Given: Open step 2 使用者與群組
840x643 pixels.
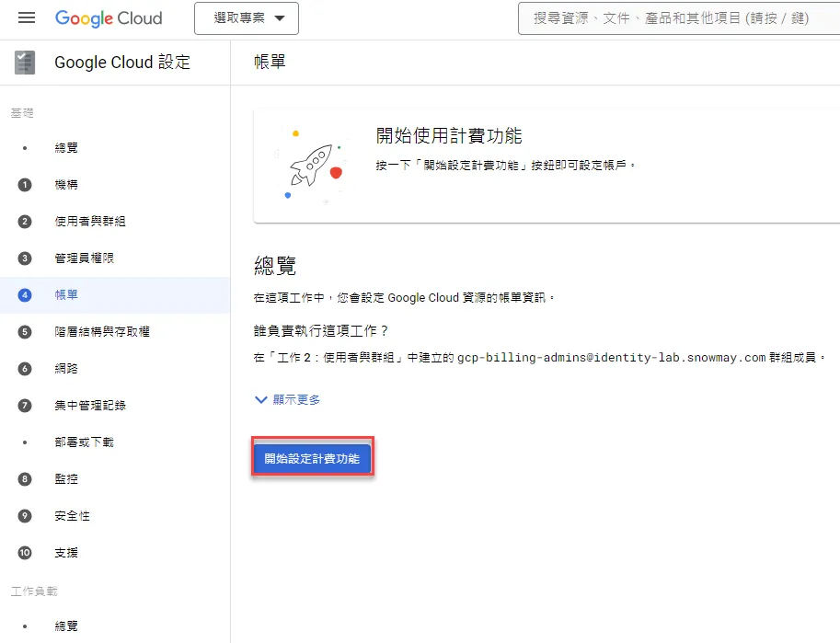Looking at the screenshot, I should pos(90,222).
